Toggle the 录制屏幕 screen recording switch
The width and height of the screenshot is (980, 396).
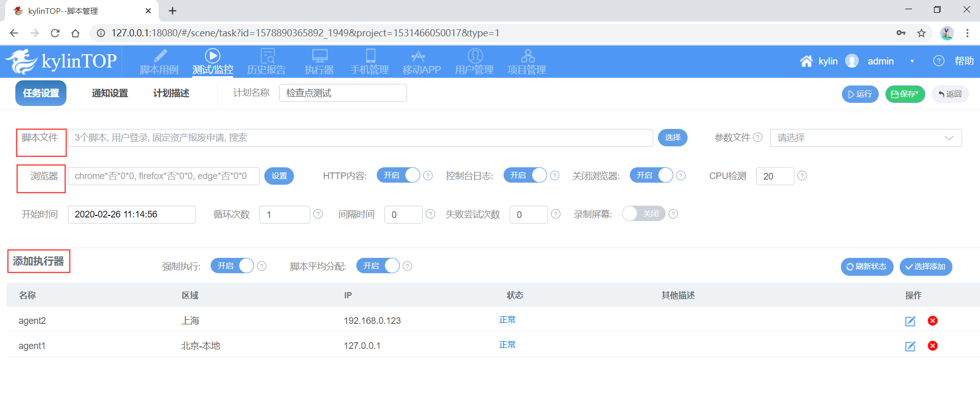pos(643,214)
